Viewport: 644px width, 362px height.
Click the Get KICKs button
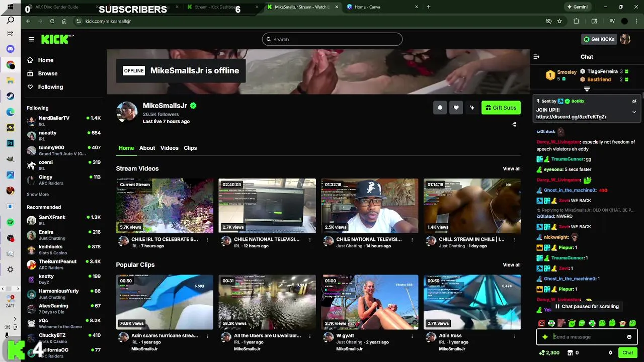pos(599,39)
